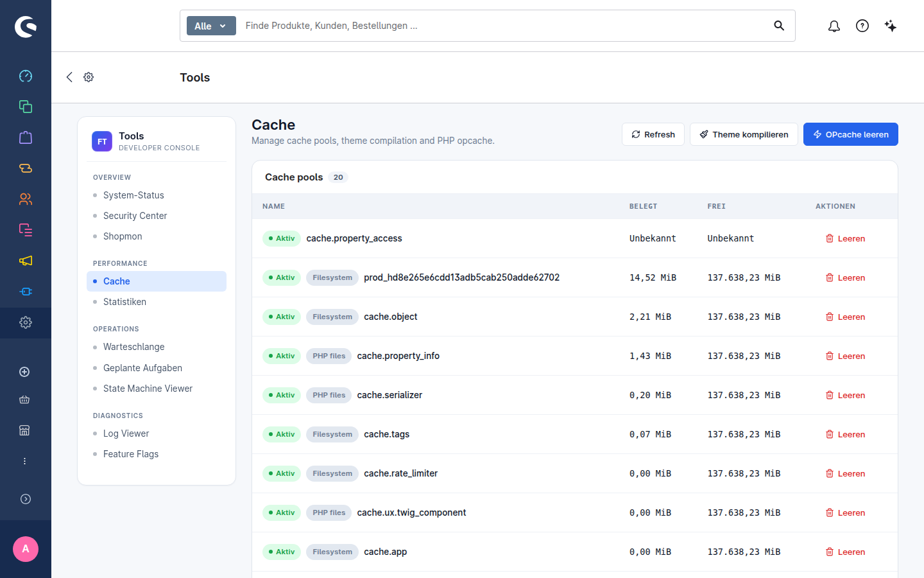Click the FREI column header
The height and width of the screenshot is (578, 924).
tap(716, 206)
